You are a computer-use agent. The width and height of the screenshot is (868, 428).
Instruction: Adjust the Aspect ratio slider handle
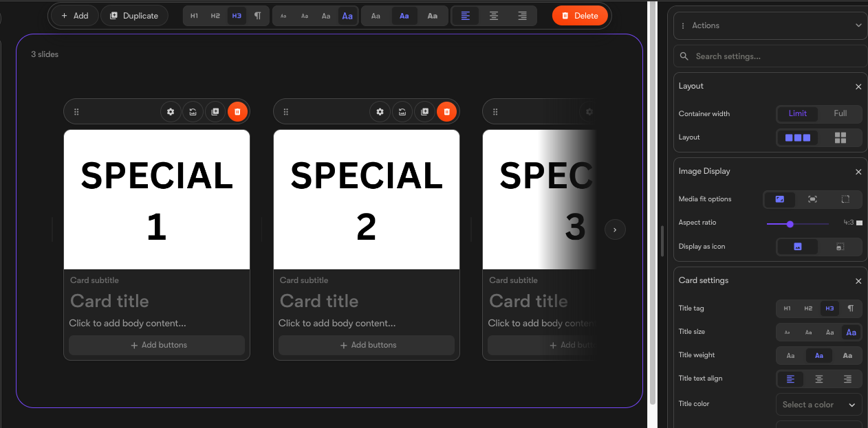790,224
